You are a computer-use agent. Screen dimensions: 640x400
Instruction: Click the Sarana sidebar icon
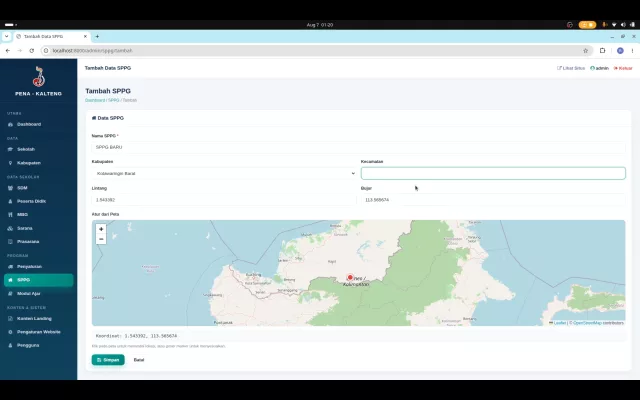[10, 228]
